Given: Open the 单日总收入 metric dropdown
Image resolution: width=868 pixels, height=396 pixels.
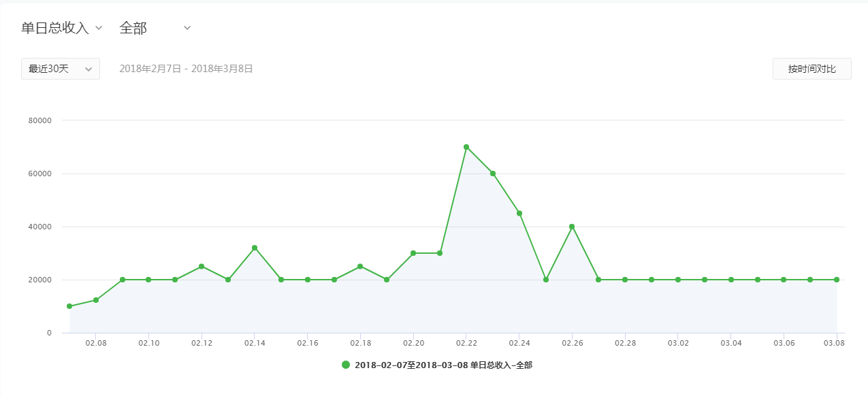Looking at the screenshot, I should click(x=62, y=28).
